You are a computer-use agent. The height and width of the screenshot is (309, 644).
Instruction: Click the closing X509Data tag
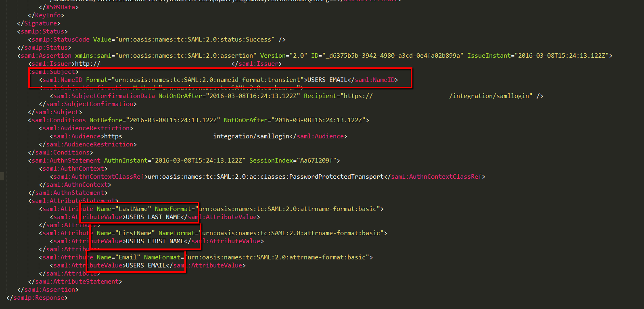click(59, 7)
